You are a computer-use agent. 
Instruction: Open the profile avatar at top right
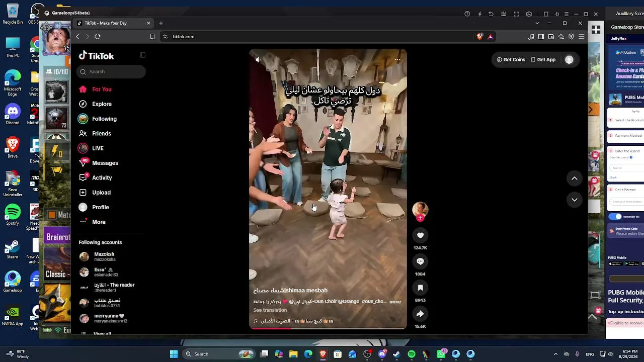tap(569, 60)
